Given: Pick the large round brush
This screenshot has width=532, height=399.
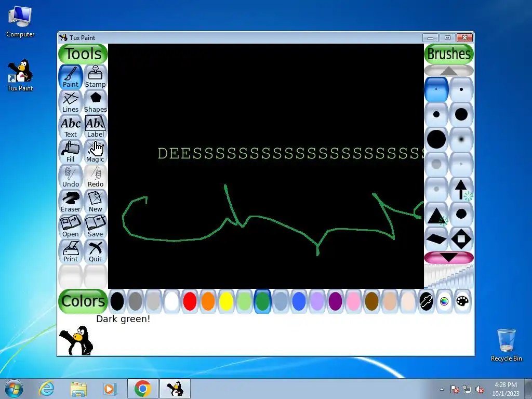Looking at the screenshot, I should [x=461, y=114].
